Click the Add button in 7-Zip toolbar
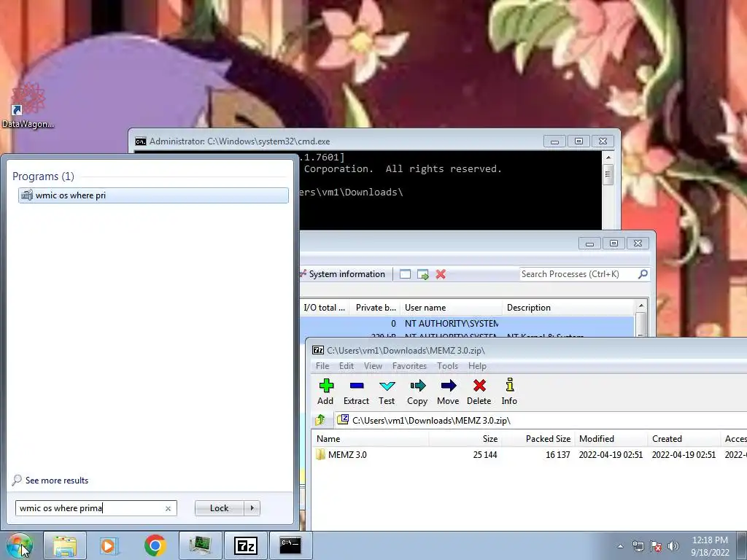The width and height of the screenshot is (747, 560). [x=326, y=392]
